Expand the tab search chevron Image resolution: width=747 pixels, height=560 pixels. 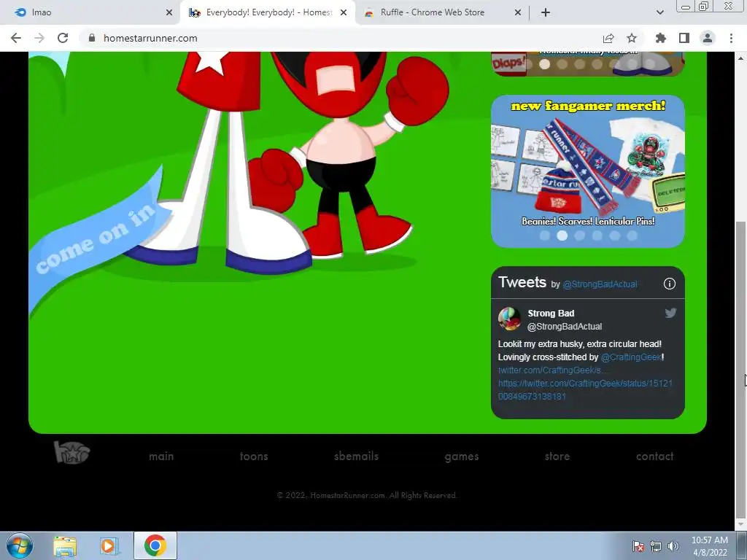(x=659, y=12)
